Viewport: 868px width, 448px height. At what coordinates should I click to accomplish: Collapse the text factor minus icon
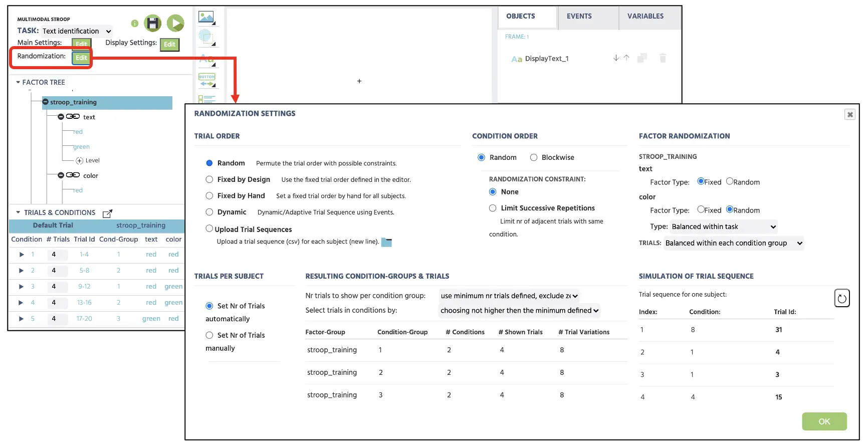click(x=61, y=116)
